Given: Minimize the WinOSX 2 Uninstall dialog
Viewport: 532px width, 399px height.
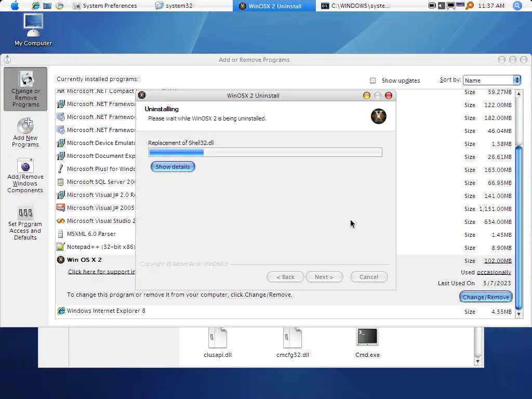Looking at the screenshot, I should pos(366,96).
